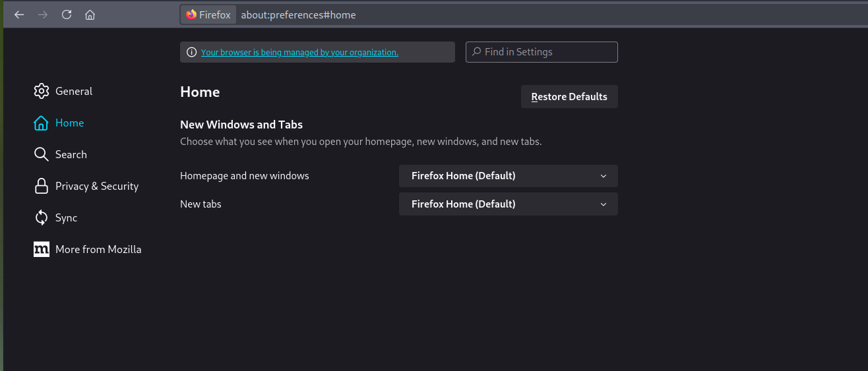Click the Restore Defaults button

[569, 97]
